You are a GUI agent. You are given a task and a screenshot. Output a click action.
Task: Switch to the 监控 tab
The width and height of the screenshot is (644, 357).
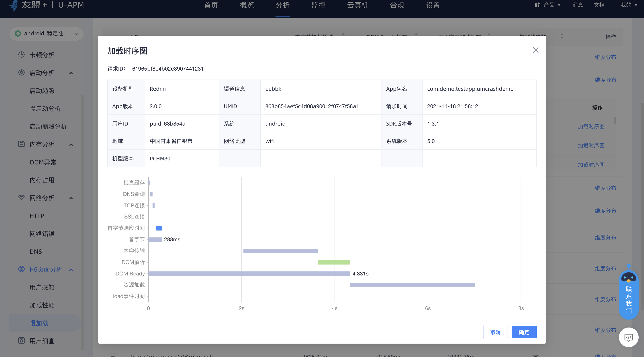point(318,5)
